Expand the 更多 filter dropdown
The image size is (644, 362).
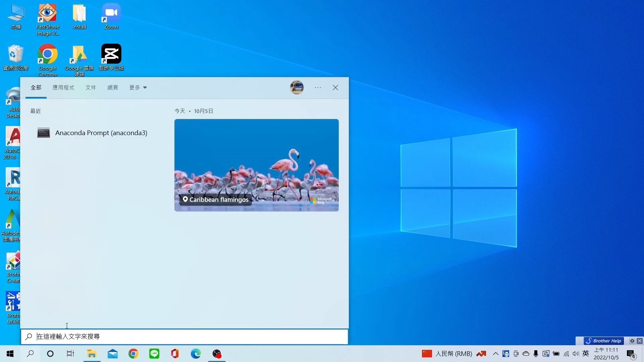point(138,87)
